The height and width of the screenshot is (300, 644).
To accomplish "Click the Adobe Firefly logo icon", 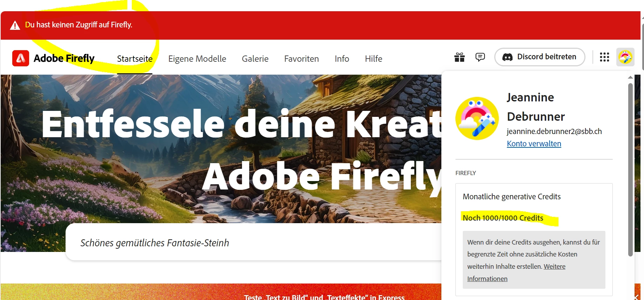I will coord(21,58).
